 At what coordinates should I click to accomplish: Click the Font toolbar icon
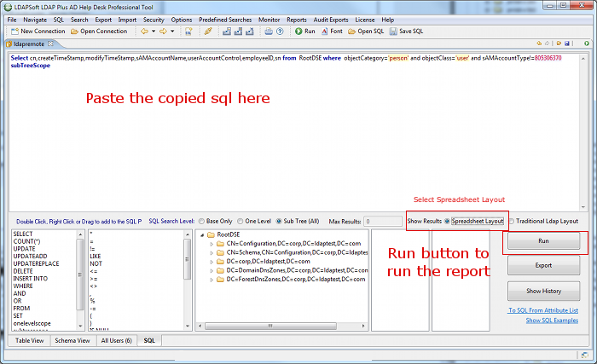pyautogui.click(x=324, y=32)
